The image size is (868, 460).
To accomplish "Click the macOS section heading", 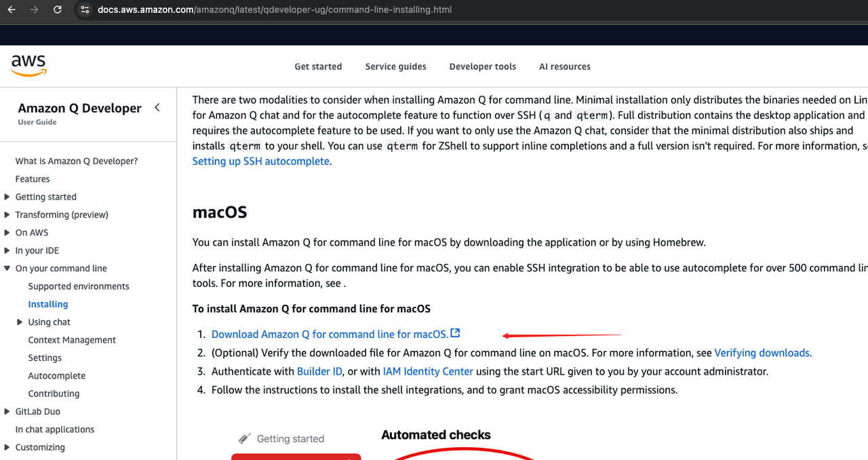I will coord(220,212).
